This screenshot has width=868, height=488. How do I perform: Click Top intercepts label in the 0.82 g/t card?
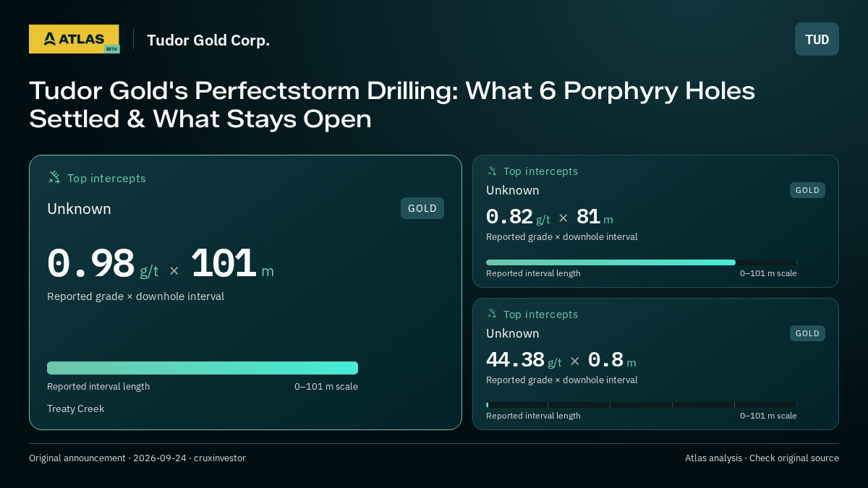[x=540, y=171]
